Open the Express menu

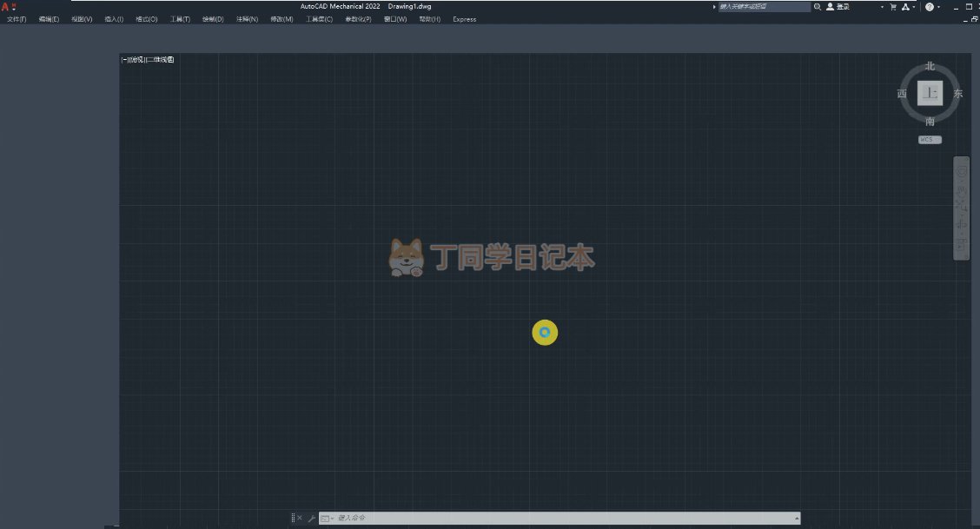[464, 19]
